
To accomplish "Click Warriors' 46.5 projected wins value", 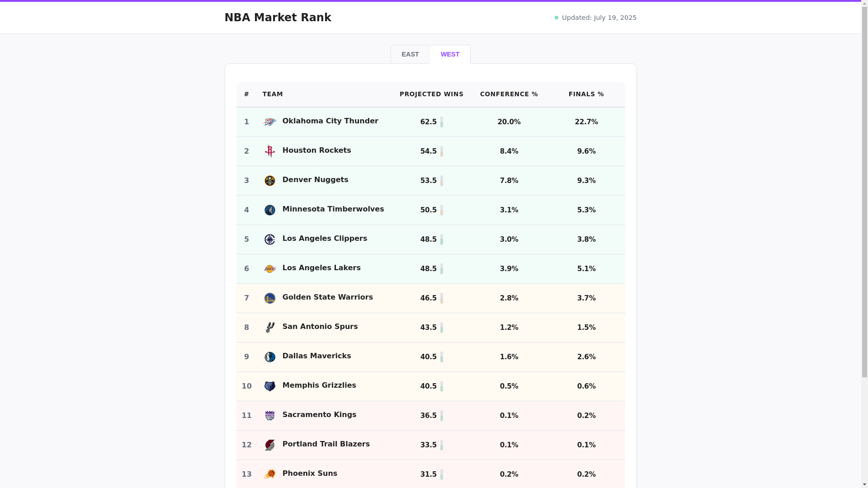I will click(x=428, y=298).
